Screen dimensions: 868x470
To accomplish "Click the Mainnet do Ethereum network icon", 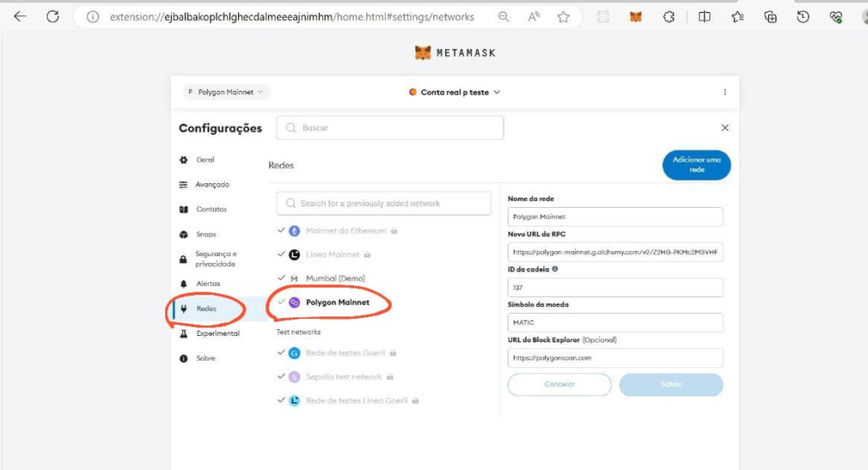I will [294, 231].
